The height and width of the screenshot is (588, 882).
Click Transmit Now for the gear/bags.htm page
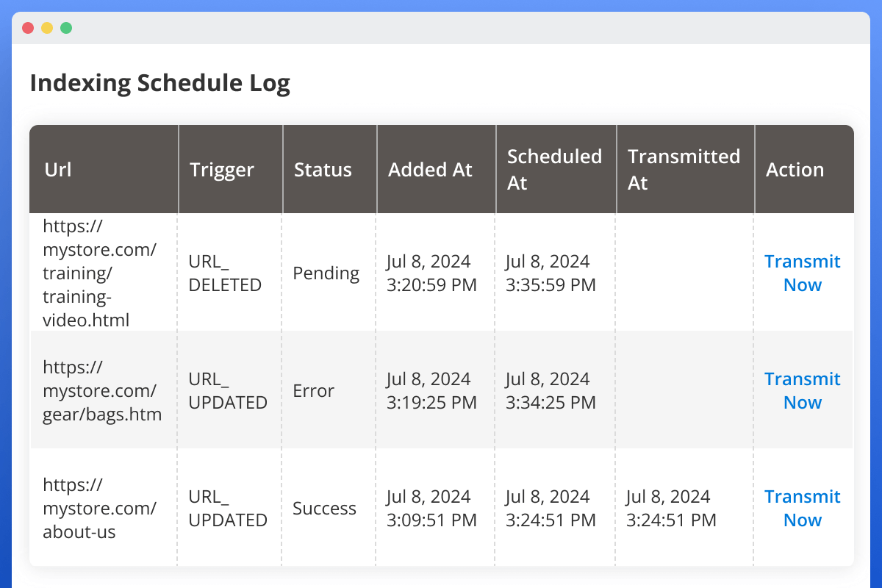[x=803, y=390]
